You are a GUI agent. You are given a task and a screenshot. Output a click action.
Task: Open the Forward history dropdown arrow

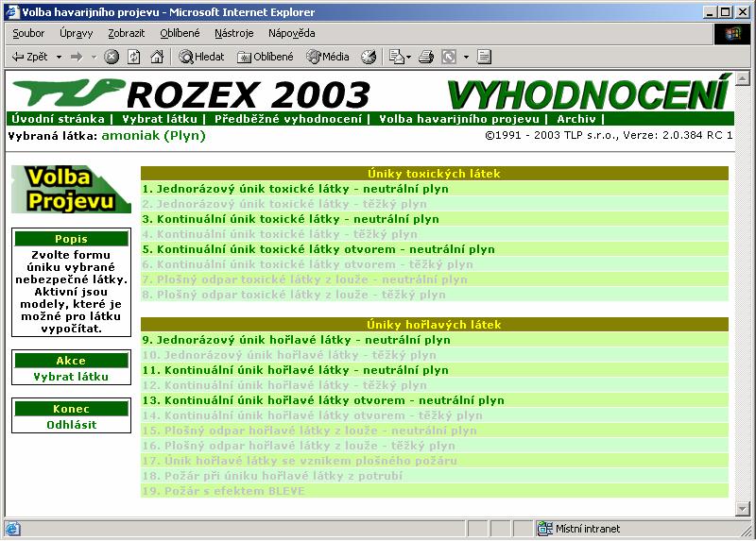[x=94, y=57]
